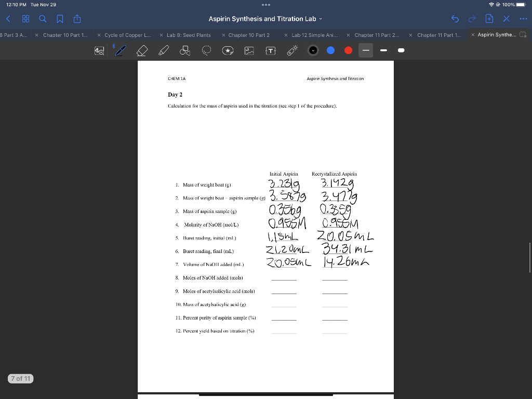Tap the 'Recrystallized Aspirin' column header
The image size is (532, 399).
tap(334, 174)
